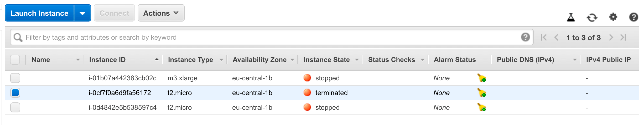This screenshot has width=644, height=125.
Task: Click the Availability Zone column header
Action: (259, 60)
